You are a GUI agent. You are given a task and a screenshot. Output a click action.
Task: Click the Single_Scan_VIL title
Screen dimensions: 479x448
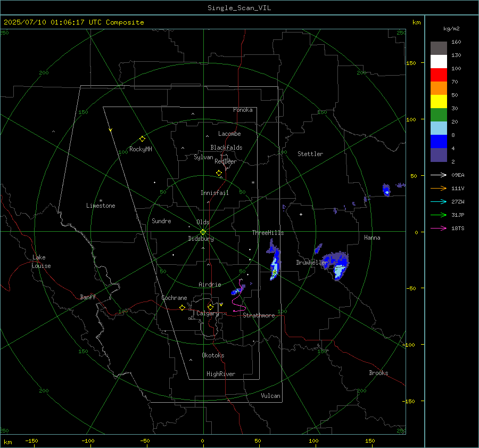(239, 8)
